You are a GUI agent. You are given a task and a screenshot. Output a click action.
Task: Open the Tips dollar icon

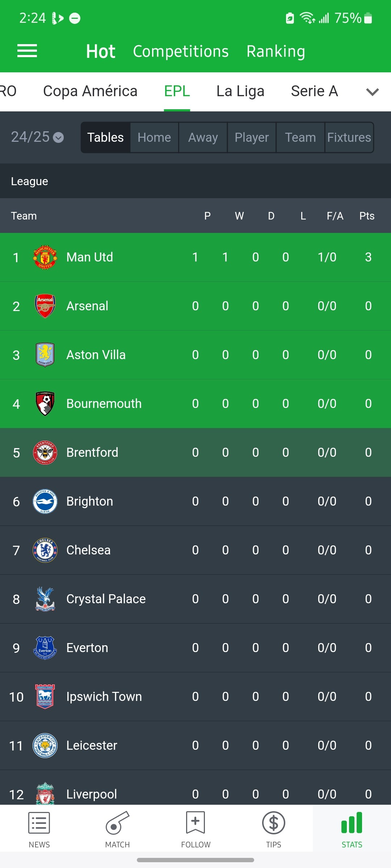point(274,823)
